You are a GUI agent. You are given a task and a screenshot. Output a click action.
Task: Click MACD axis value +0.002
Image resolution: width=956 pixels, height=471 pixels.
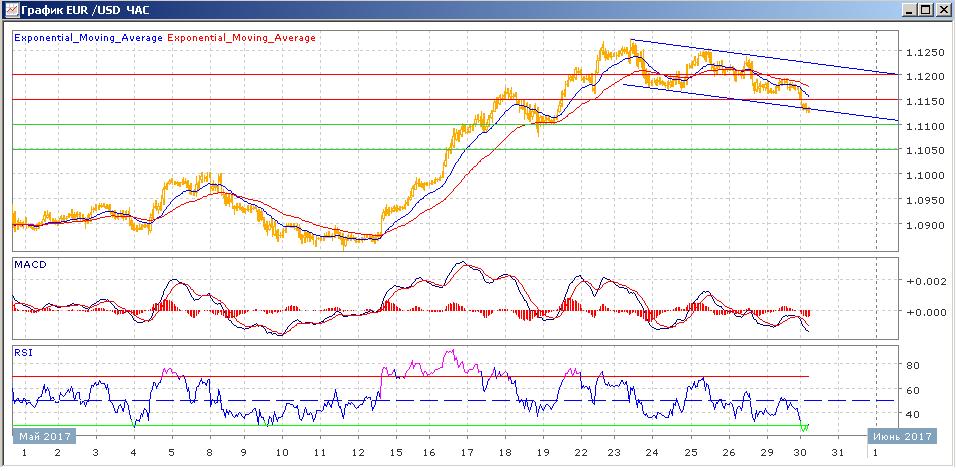tap(926, 281)
